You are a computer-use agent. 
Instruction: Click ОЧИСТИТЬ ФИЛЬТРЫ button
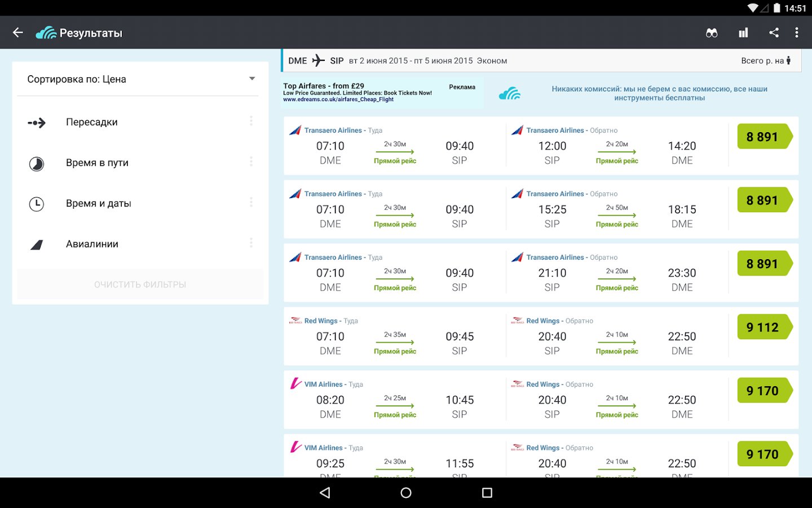pyautogui.click(x=140, y=284)
